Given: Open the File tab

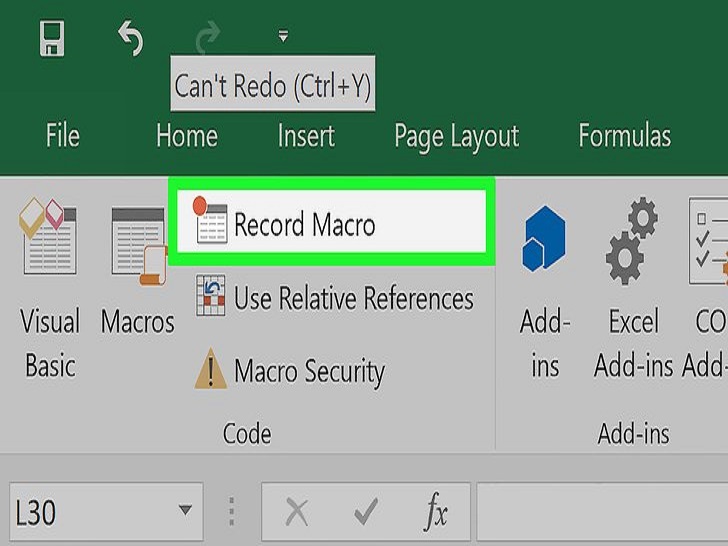Looking at the screenshot, I should coord(63,136).
